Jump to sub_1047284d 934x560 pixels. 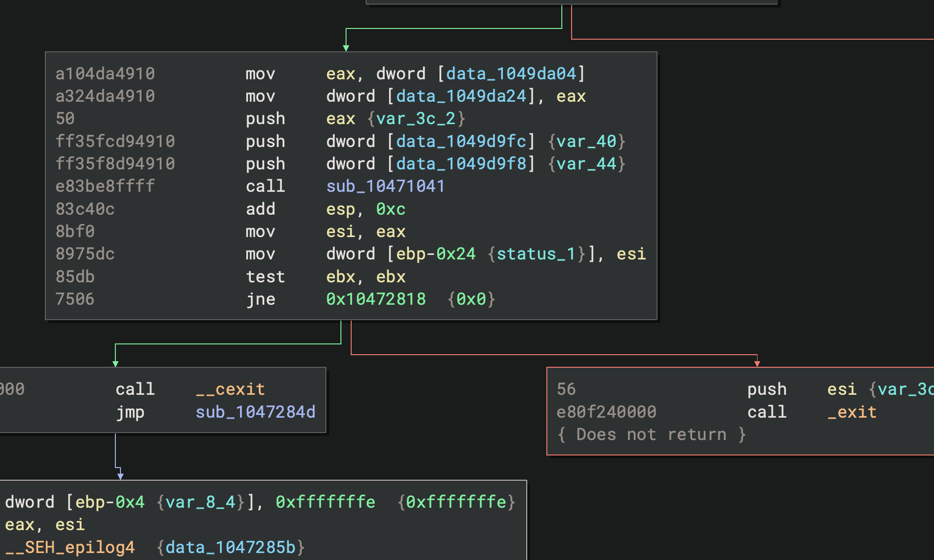[x=255, y=412]
